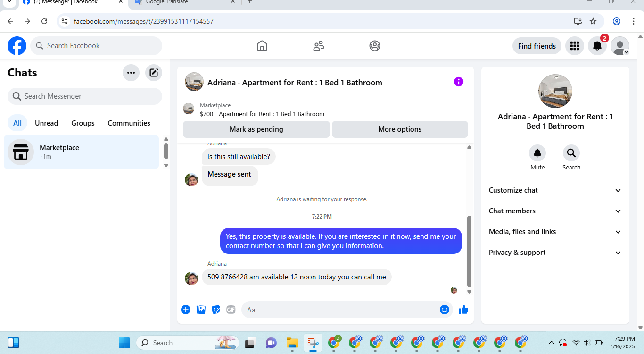This screenshot has width=644, height=354.
Task: Click install app icon in address bar
Action: 578,21
